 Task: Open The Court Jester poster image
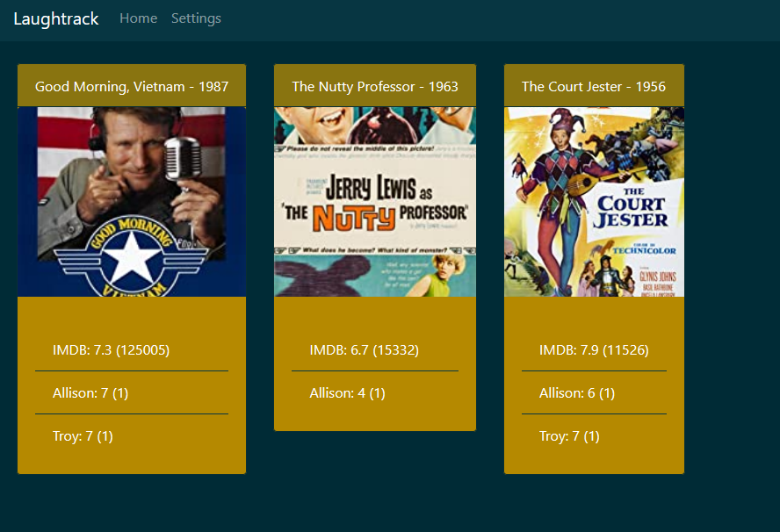[x=594, y=202]
